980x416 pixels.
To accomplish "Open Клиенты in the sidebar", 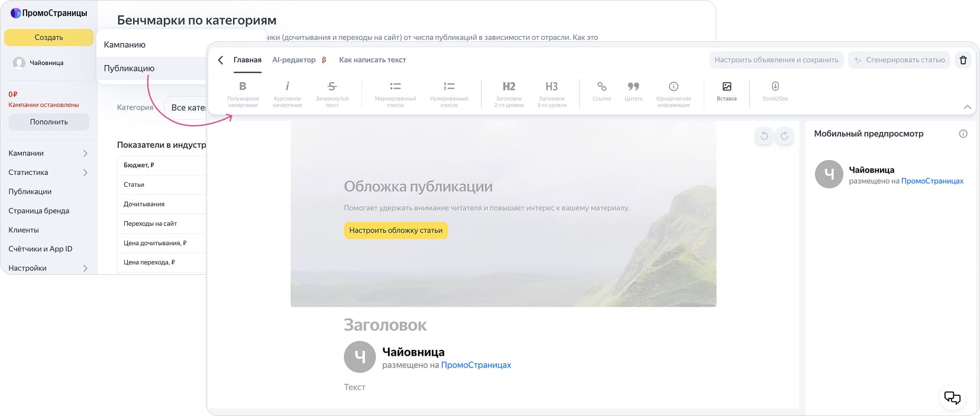I will tap(24, 230).
